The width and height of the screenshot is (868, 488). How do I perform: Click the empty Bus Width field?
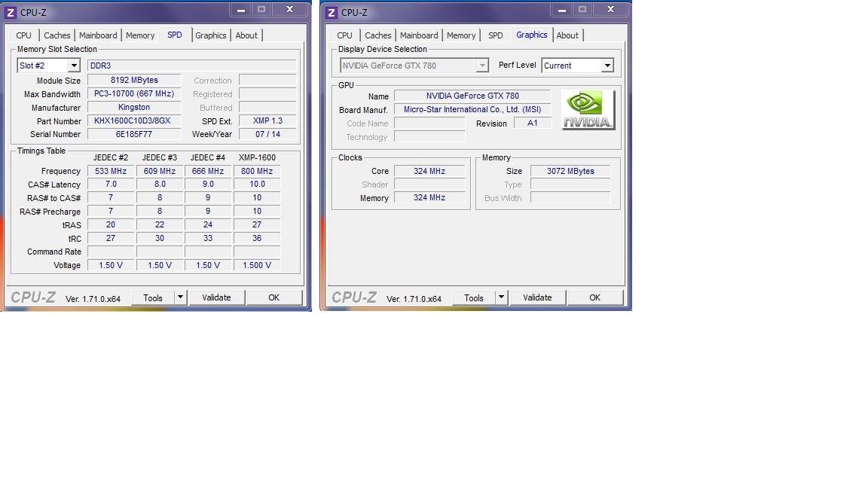[x=570, y=197]
